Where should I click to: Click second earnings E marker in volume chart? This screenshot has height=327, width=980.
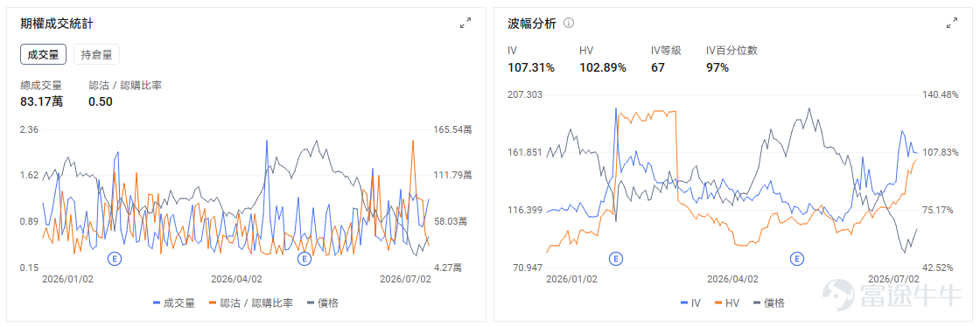[x=304, y=258]
